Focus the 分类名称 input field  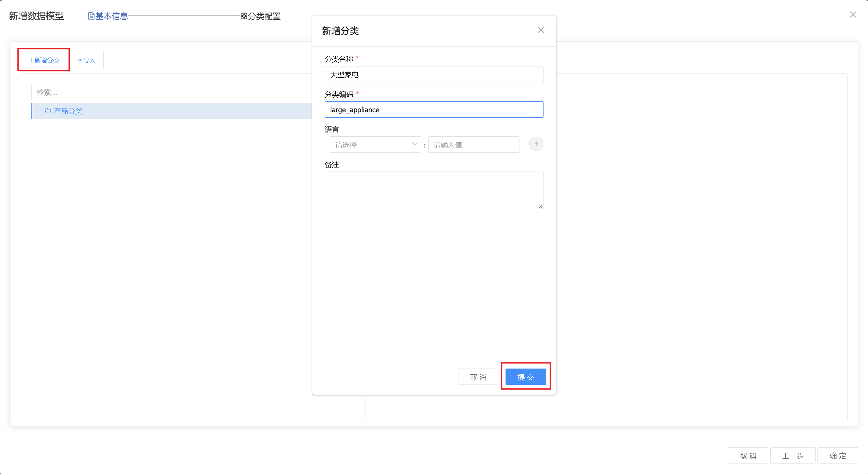point(434,75)
